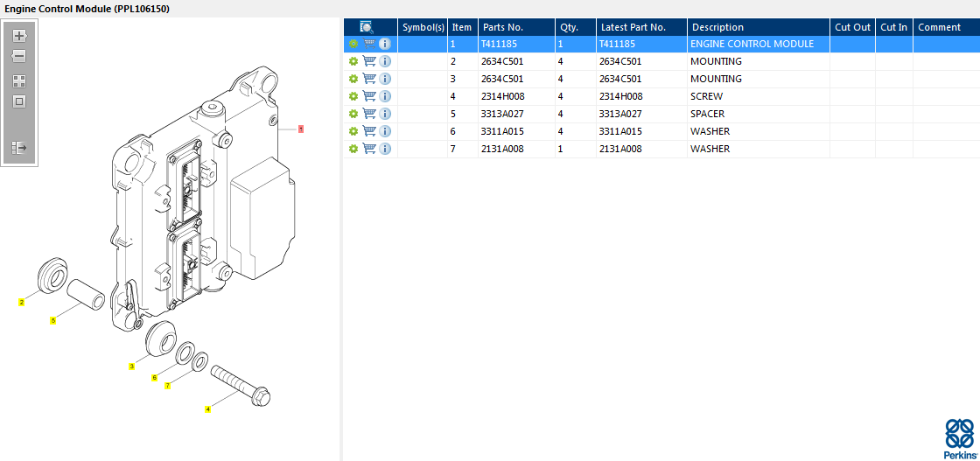Click MOUNTING description in item 3 row
The width and height of the screenshot is (980, 461).
(716, 79)
